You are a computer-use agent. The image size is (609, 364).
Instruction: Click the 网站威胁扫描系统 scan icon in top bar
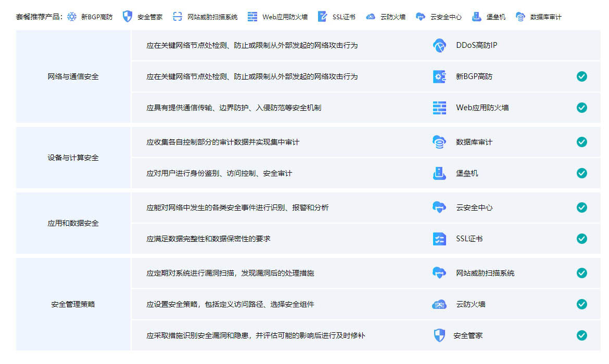(177, 16)
